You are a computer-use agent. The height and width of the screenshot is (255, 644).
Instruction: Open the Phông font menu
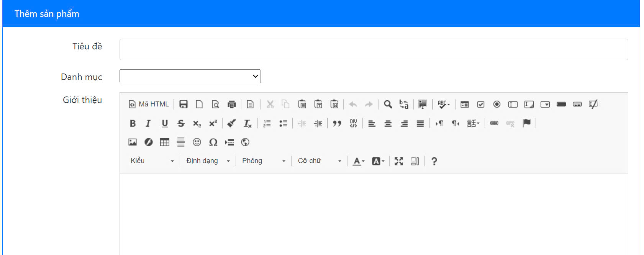[x=264, y=161]
